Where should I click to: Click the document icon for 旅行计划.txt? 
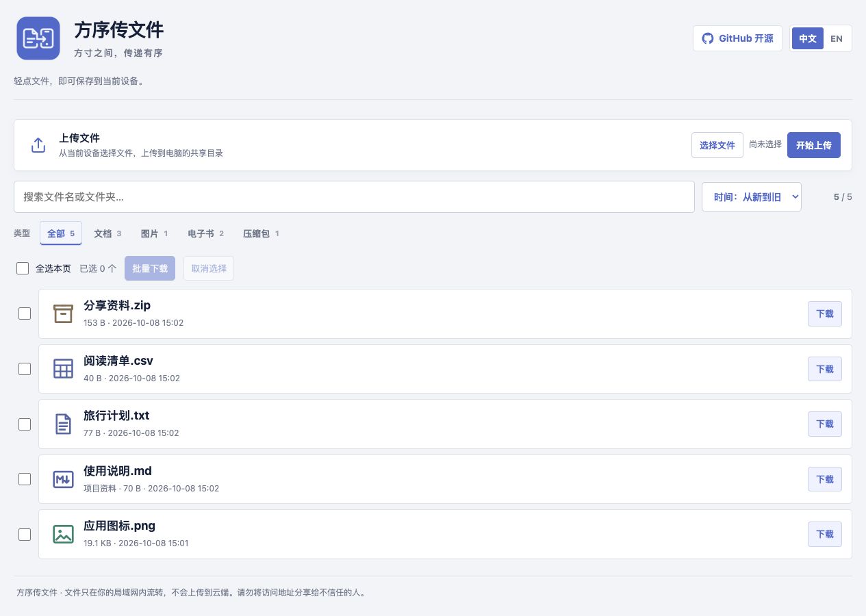[63, 424]
